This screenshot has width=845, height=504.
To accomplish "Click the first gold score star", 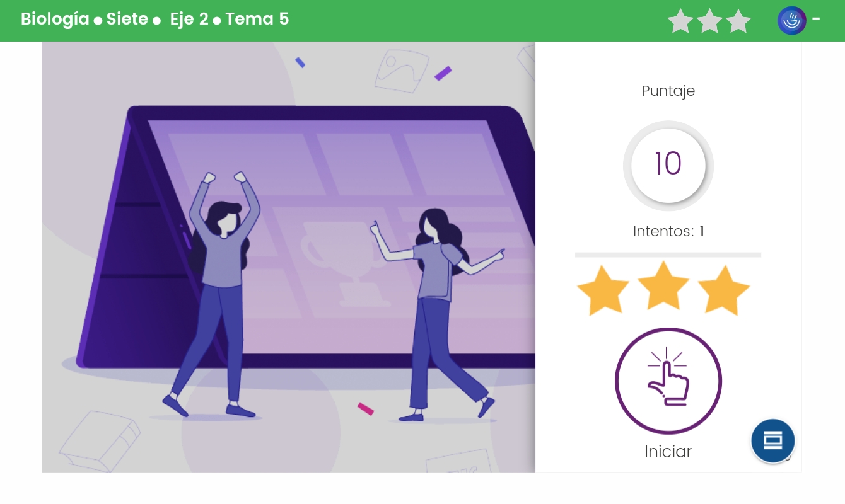I will [x=603, y=290].
